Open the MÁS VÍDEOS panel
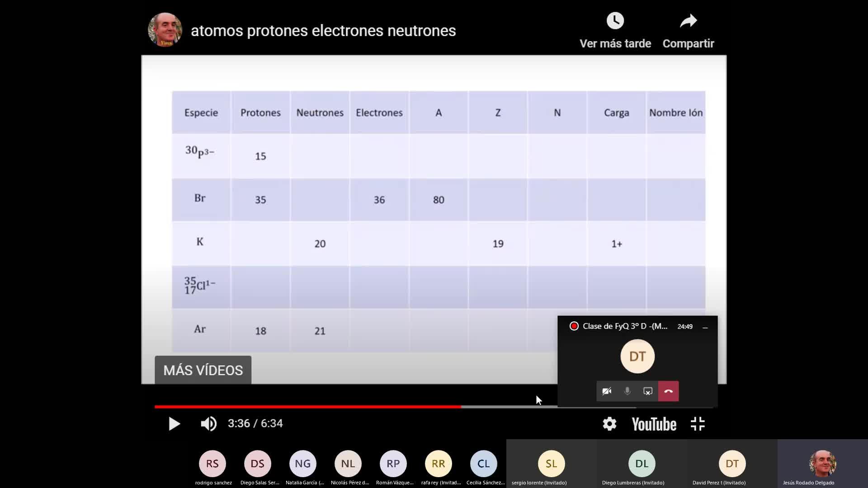Screen dimensions: 868x488 coord(203,370)
